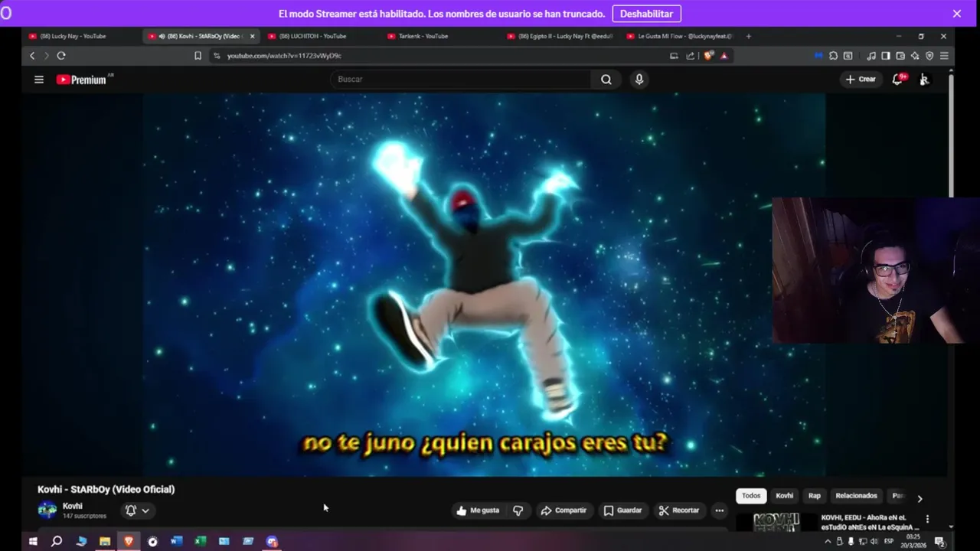
Task: Click Guardar save button
Action: 622,510
